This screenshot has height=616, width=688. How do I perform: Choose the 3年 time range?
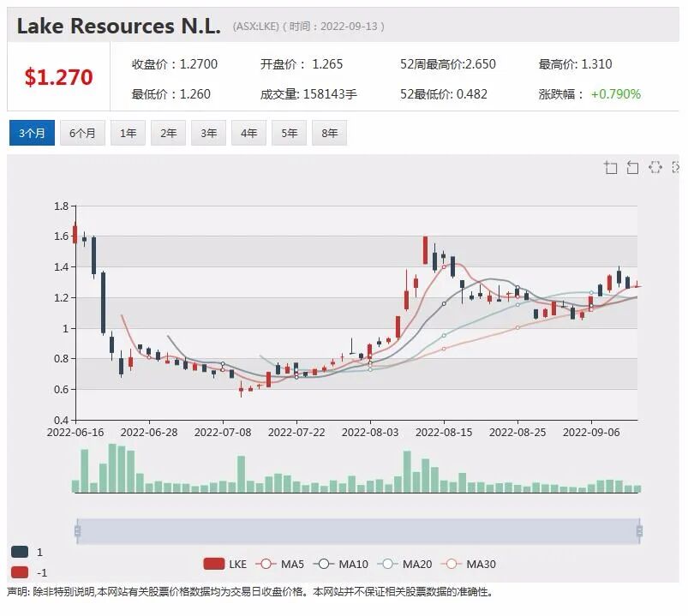click(208, 133)
